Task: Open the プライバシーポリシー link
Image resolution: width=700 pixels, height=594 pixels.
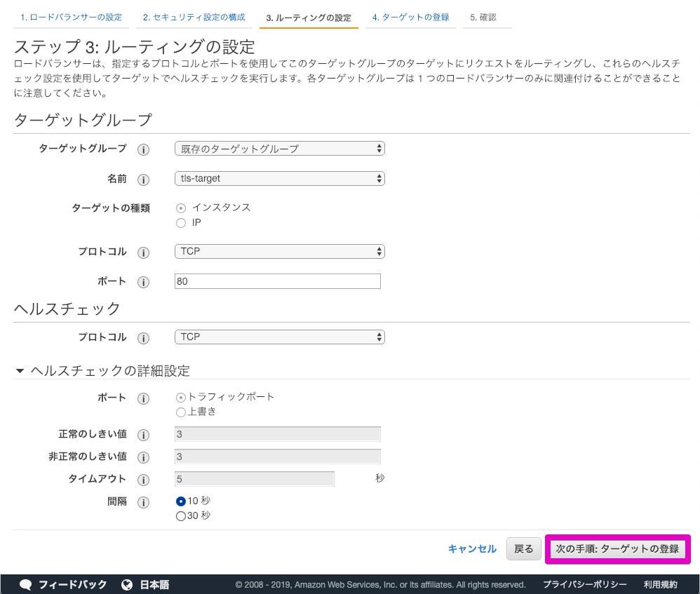Action: [585, 584]
